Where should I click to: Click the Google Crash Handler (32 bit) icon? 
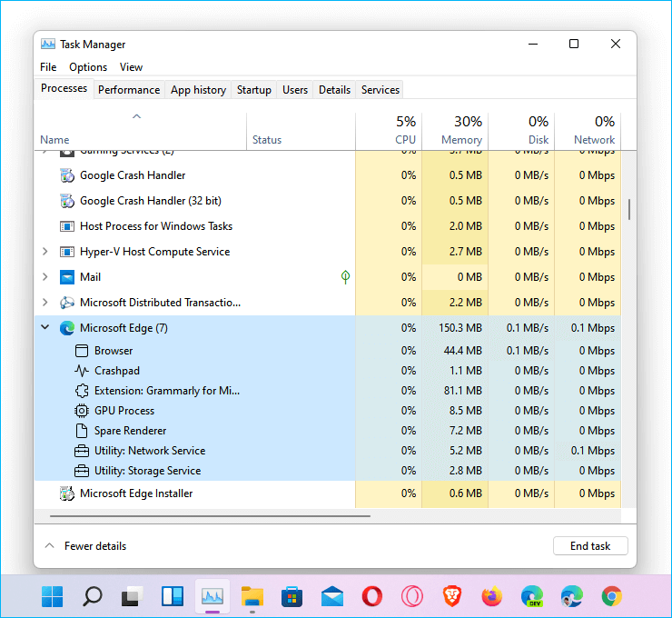pos(67,201)
